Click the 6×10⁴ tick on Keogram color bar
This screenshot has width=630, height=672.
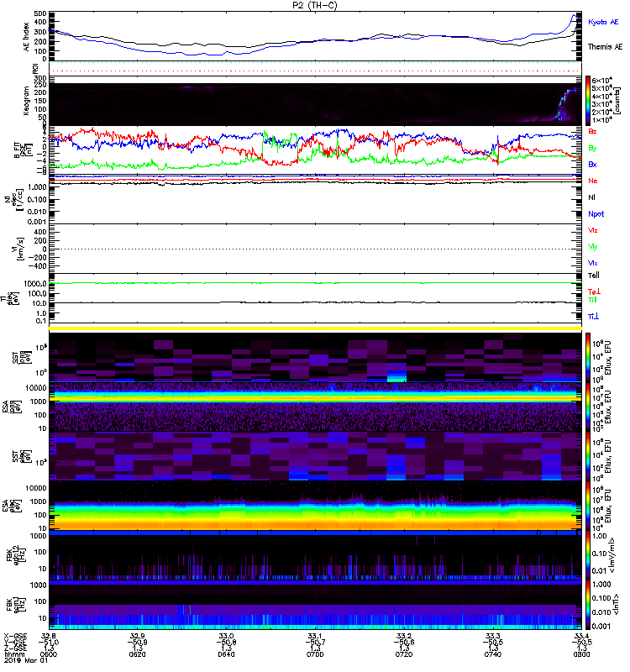pos(601,81)
